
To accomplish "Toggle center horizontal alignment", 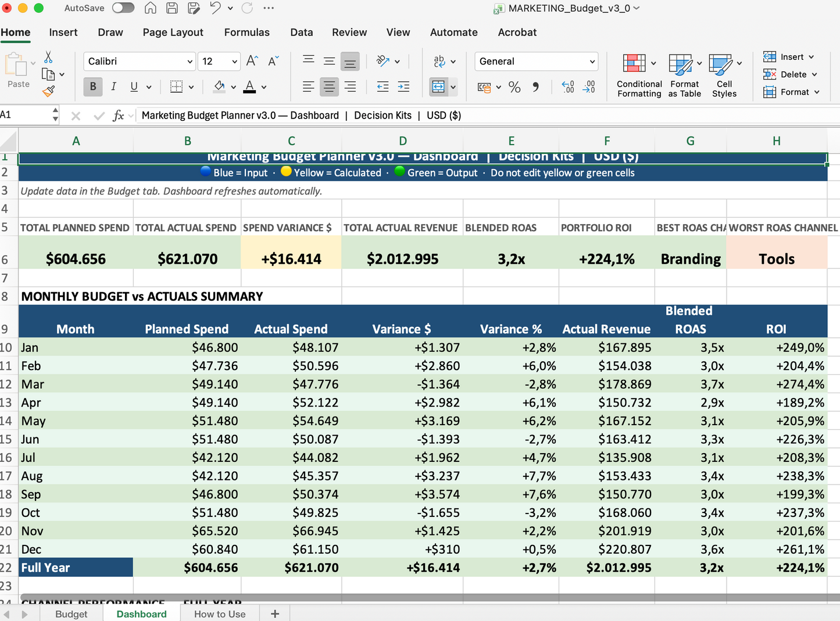I will (329, 87).
